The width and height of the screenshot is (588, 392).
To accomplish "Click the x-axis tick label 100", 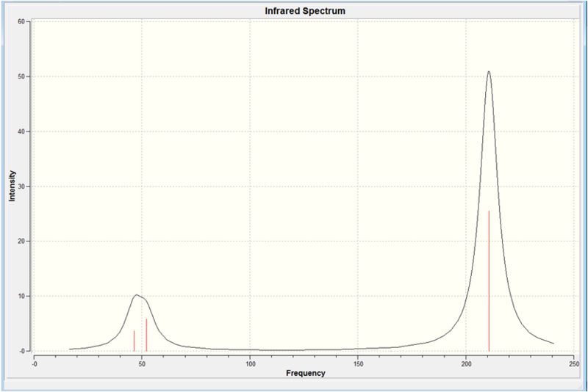I will [x=250, y=364].
